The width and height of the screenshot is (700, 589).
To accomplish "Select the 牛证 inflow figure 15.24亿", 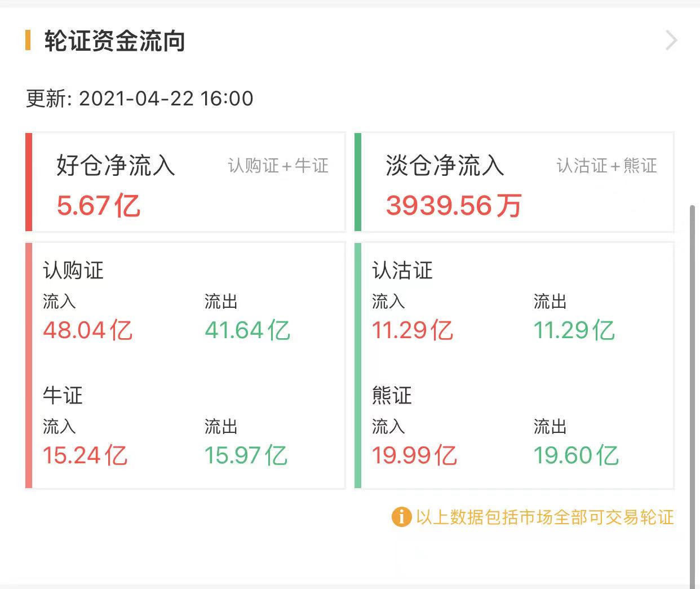I will (x=85, y=455).
